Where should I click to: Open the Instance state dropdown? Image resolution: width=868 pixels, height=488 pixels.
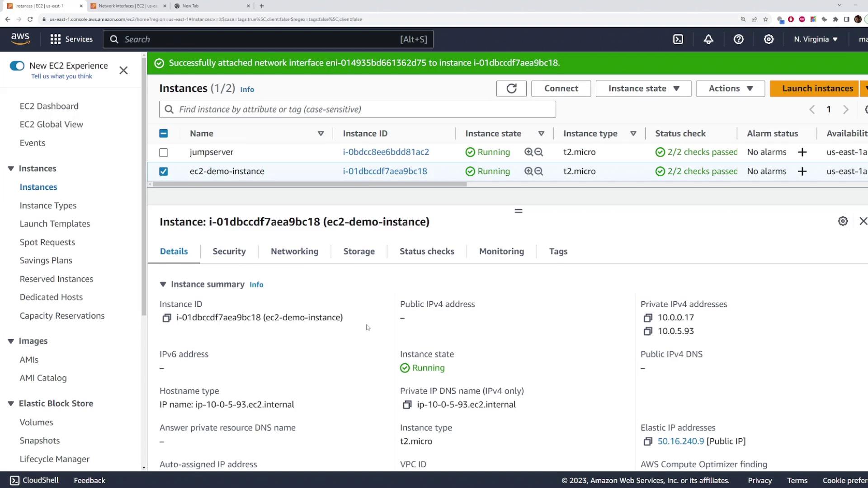point(643,89)
